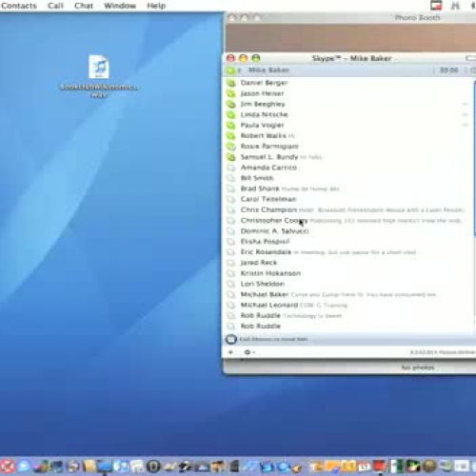Viewport: 476px width, 476px height.
Task: Click the users online count in Skype footer
Action: (443, 352)
